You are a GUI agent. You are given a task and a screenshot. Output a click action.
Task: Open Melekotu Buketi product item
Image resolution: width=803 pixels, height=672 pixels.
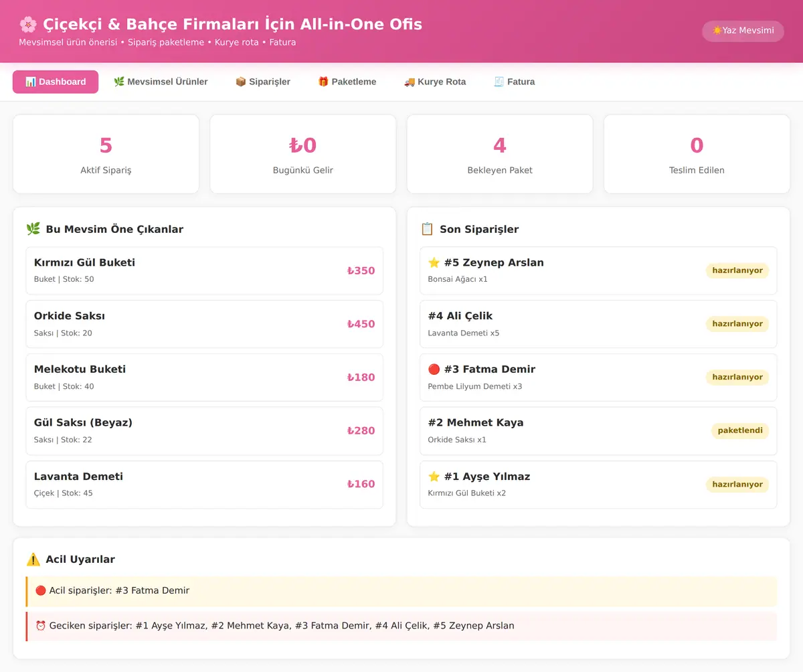point(205,377)
